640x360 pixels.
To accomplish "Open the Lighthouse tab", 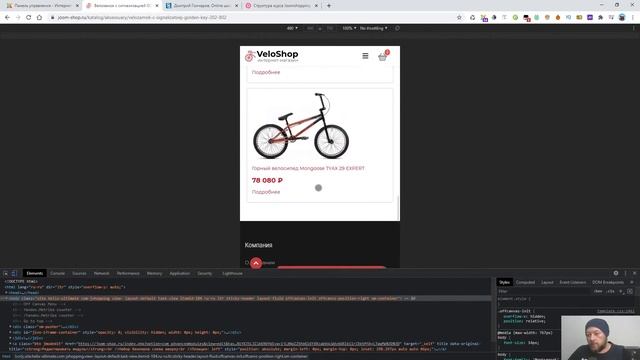I will 232,273.
